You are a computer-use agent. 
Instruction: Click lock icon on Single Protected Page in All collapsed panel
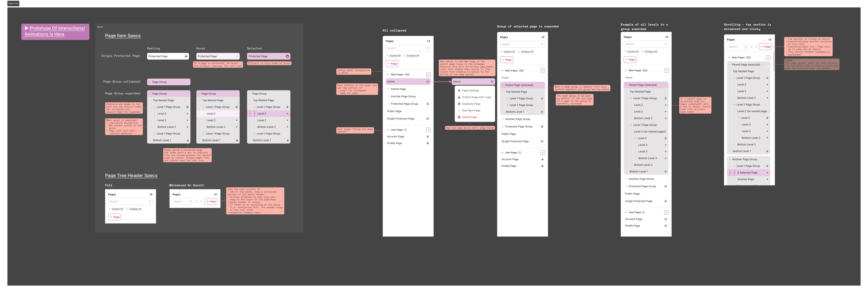tap(428, 119)
